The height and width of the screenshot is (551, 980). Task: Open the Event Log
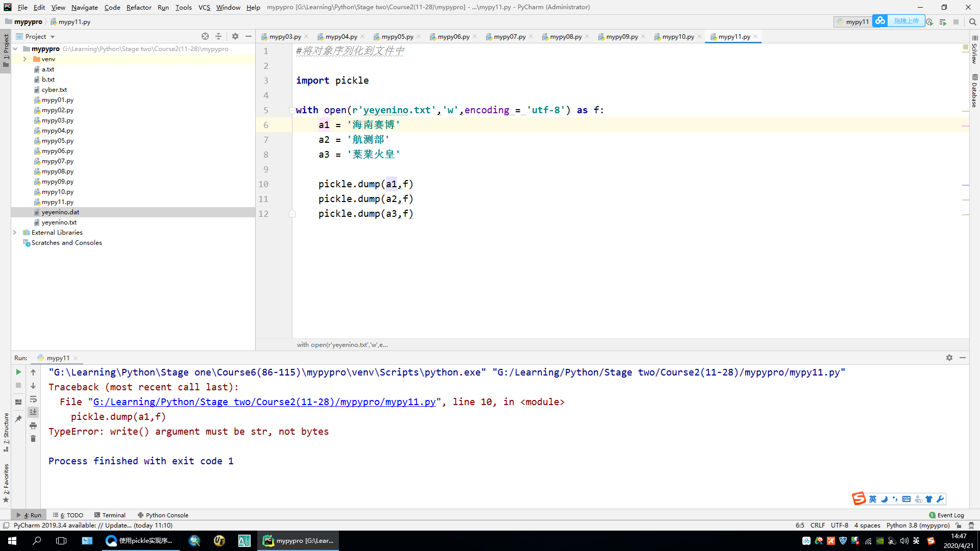click(x=946, y=515)
